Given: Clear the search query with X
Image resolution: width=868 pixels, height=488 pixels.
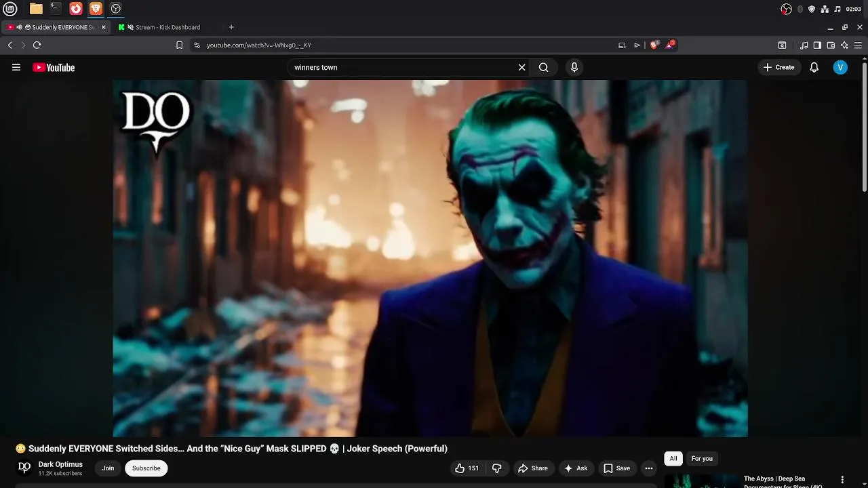Looking at the screenshot, I should point(521,67).
